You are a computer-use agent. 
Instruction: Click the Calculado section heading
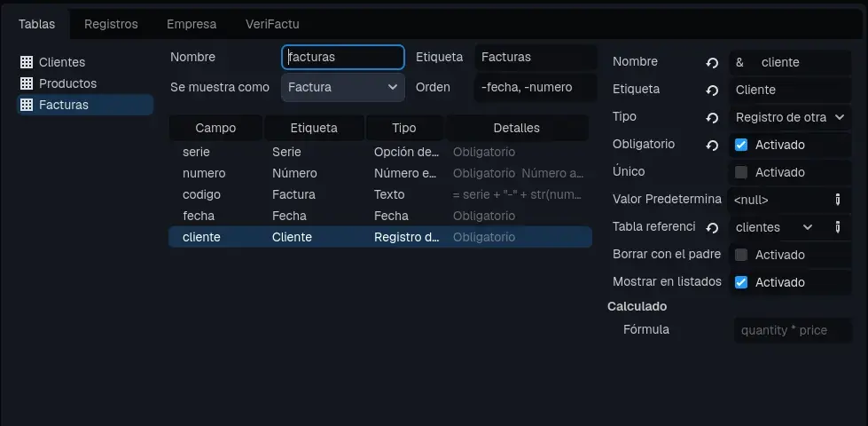tap(637, 306)
